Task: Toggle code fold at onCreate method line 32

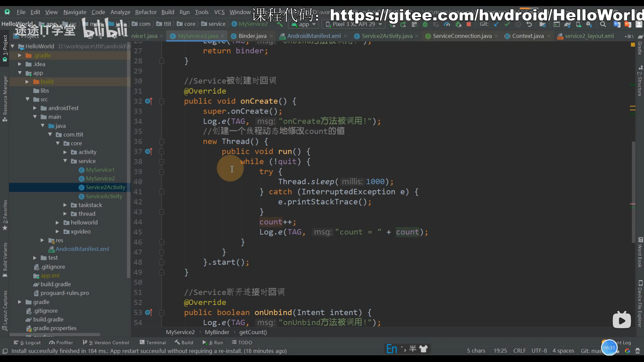Action: [x=162, y=101]
